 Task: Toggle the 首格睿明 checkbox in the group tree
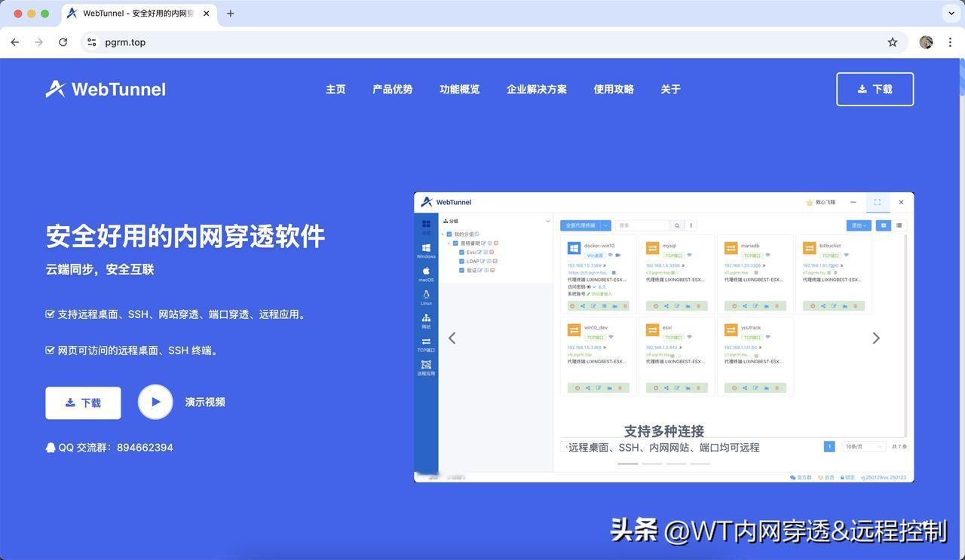[x=455, y=243]
